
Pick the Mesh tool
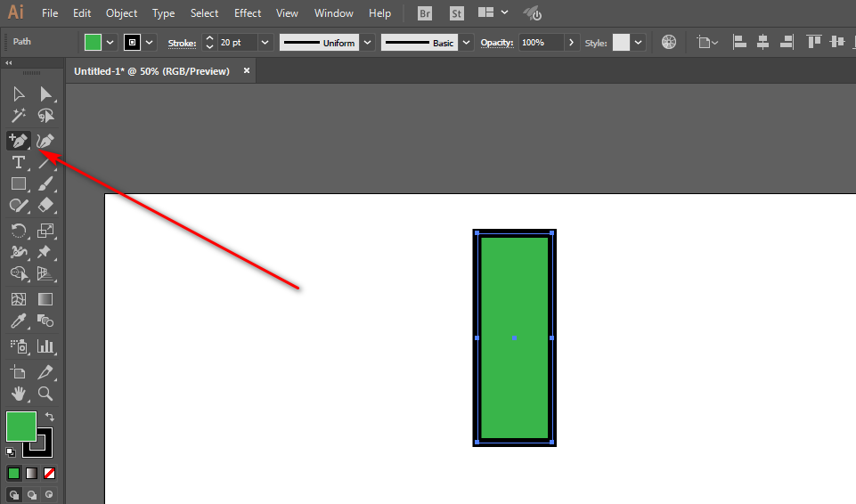19,299
